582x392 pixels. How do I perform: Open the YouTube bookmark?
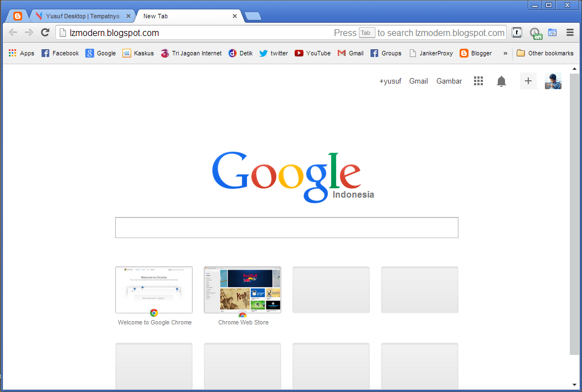312,53
